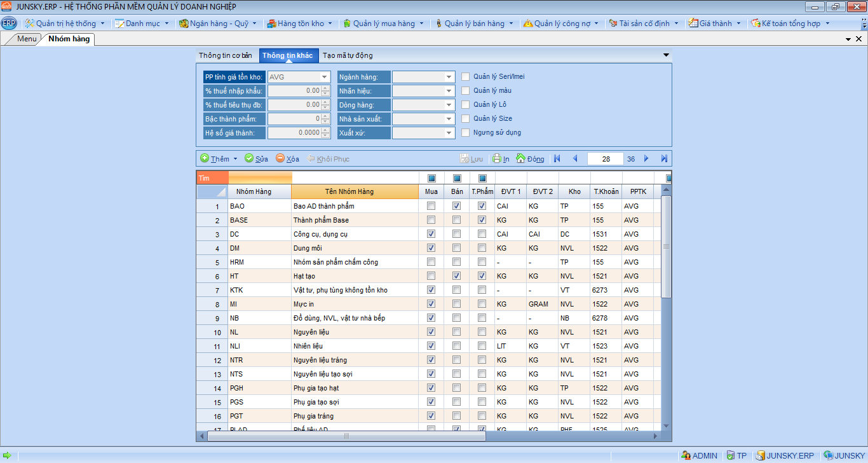Click the Xóa delete icon
Image resolution: width=868 pixels, height=463 pixels.
pos(280,158)
